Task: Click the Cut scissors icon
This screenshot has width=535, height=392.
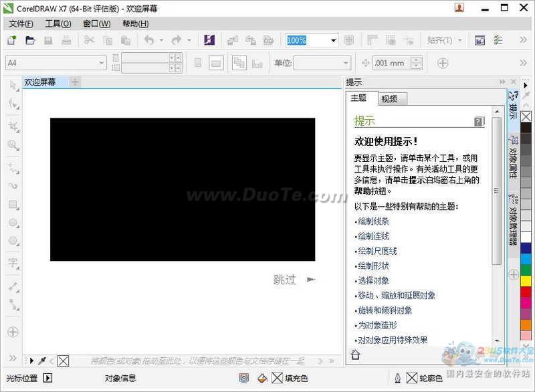Action: (89, 40)
